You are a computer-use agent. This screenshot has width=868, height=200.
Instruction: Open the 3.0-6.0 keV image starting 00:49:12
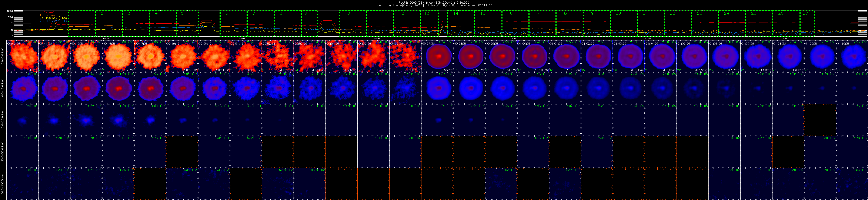tap(182, 56)
